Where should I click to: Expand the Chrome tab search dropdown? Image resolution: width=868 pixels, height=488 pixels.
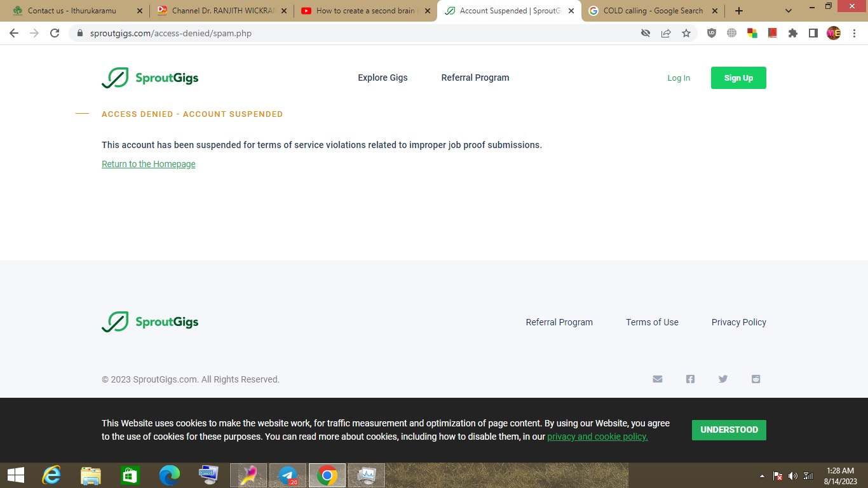[x=789, y=11]
